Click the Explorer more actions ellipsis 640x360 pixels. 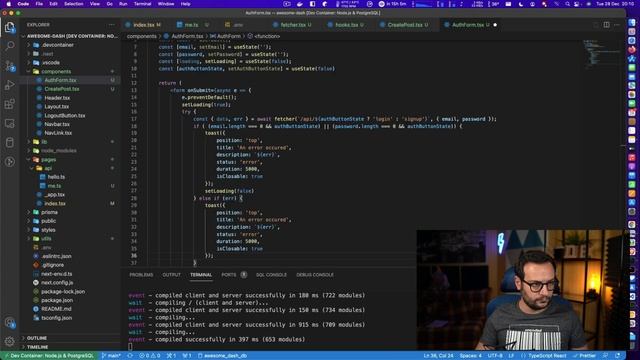(111, 25)
